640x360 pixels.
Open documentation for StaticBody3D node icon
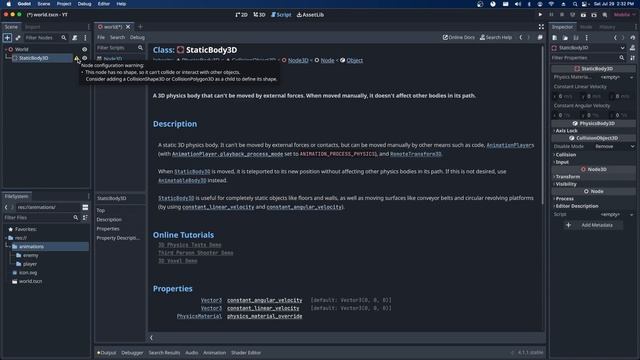632,48
